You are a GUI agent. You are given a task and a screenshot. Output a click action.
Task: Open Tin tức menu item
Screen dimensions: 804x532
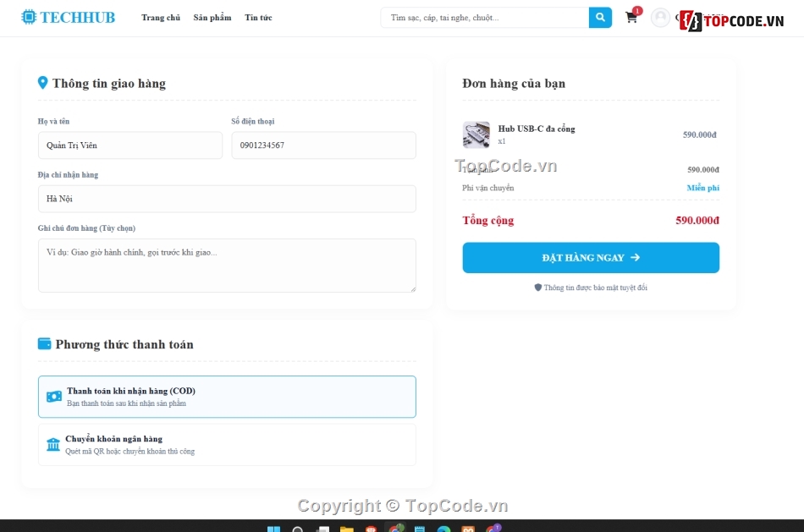[x=258, y=18]
